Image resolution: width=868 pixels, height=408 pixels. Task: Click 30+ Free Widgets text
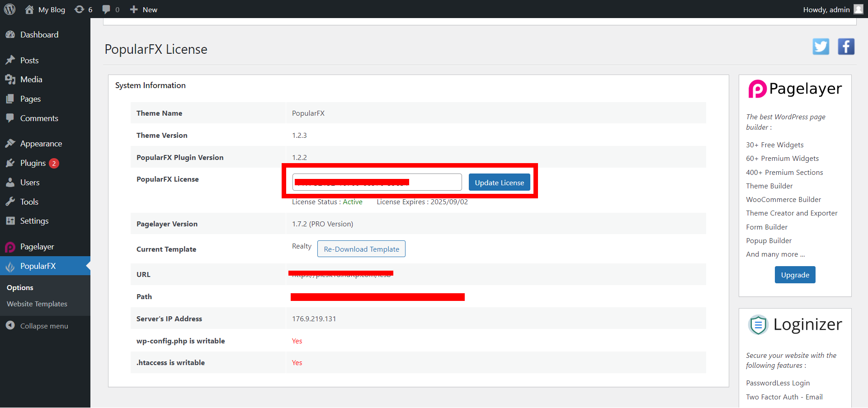pyautogui.click(x=774, y=145)
